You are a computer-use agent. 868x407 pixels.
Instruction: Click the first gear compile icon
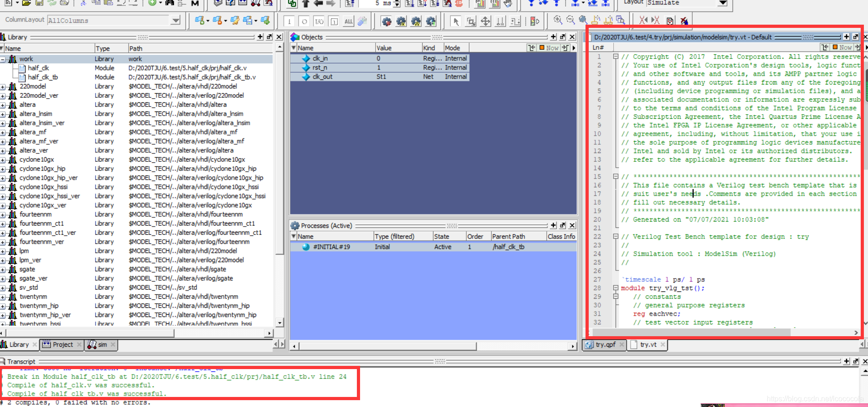coord(387,21)
